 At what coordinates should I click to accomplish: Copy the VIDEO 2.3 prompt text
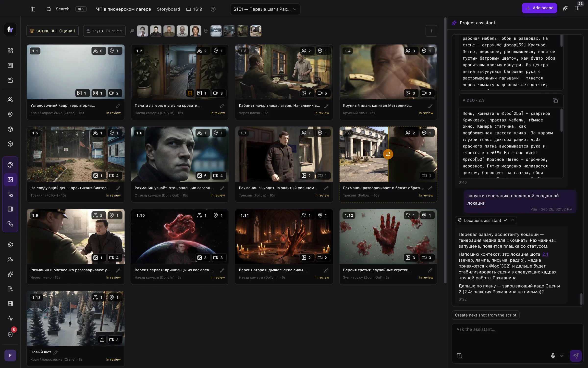(x=555, y=101)
